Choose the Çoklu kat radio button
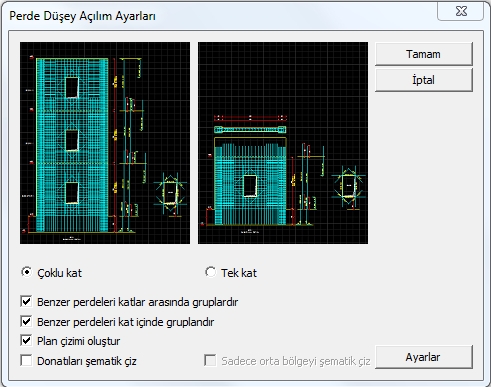 tap(26, 272)
